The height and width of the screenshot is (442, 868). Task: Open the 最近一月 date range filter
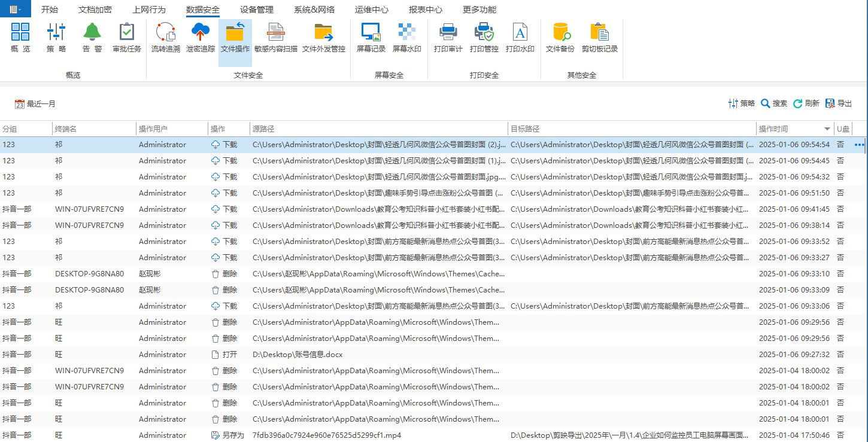[x=35, y=104]
